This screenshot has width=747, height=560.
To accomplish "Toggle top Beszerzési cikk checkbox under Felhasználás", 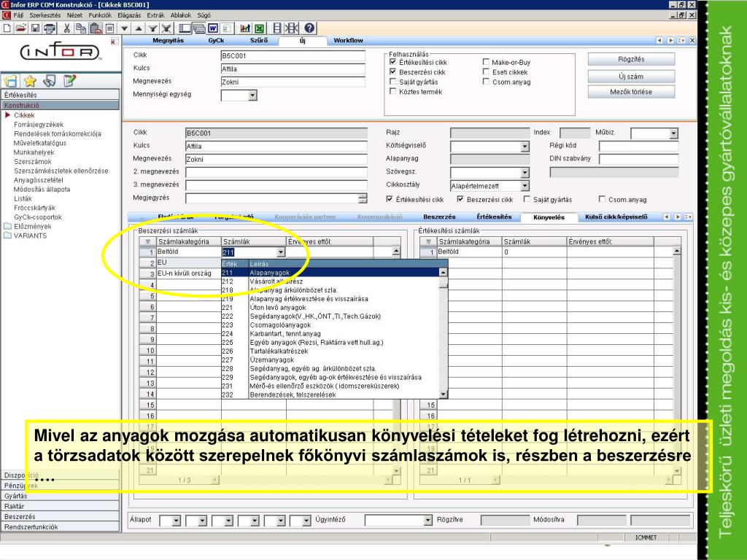I will click(x=392, y=72).
